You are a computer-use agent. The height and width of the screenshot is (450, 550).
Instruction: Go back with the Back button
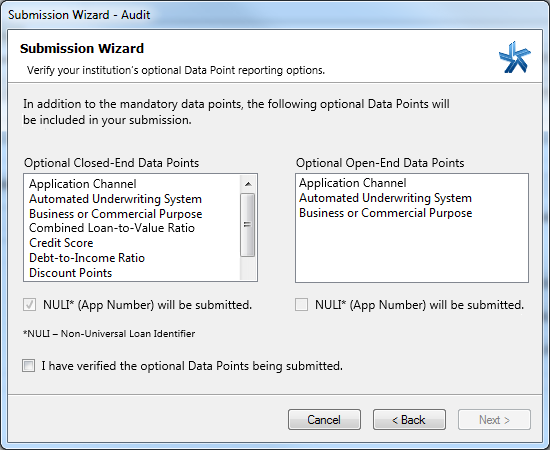point(409,419)
